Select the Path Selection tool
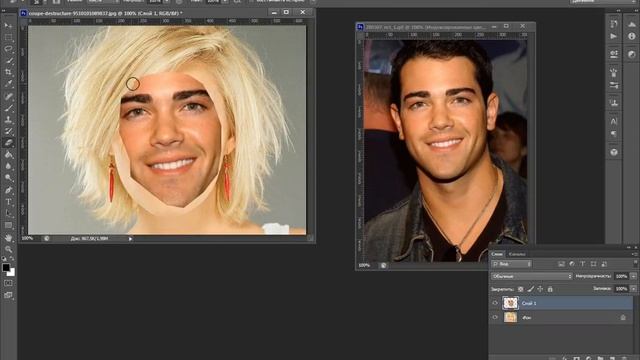 8,213
